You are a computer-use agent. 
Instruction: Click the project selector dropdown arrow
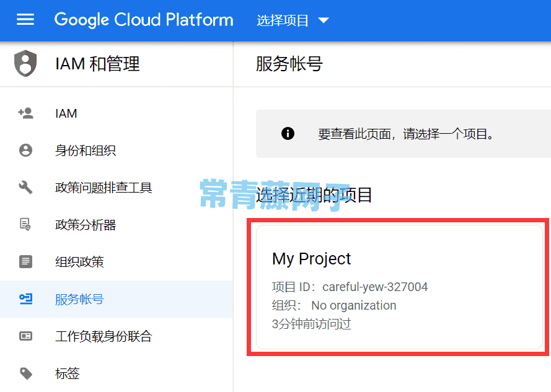pos(324,20)
